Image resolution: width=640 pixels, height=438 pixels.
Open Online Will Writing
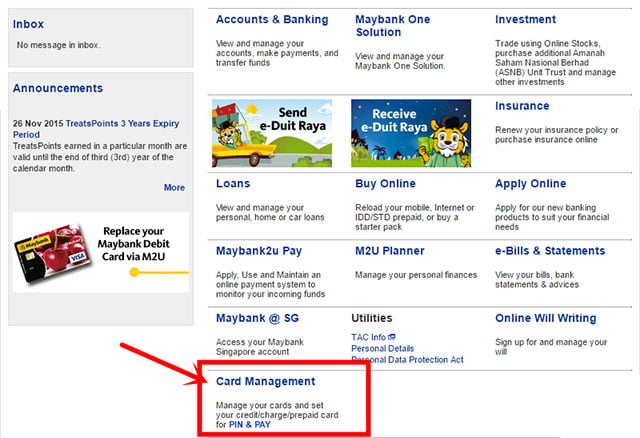tap(546, 318)
